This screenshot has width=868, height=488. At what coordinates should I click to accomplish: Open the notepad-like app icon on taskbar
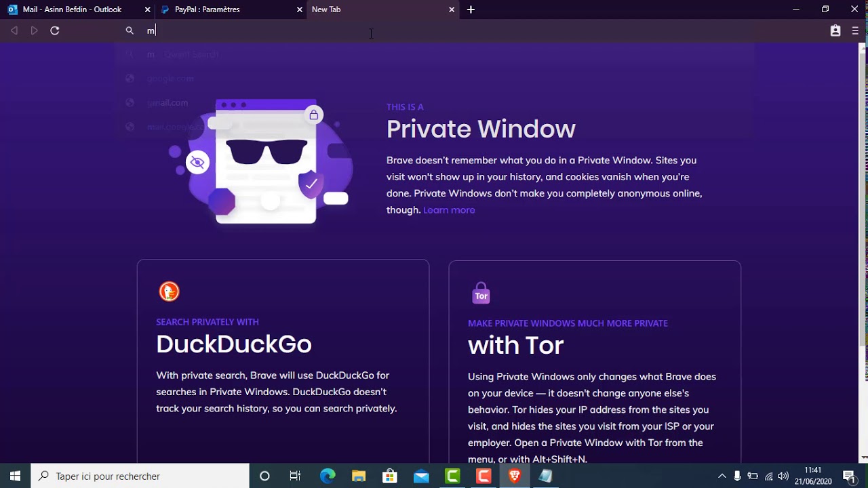pos(546,476)
